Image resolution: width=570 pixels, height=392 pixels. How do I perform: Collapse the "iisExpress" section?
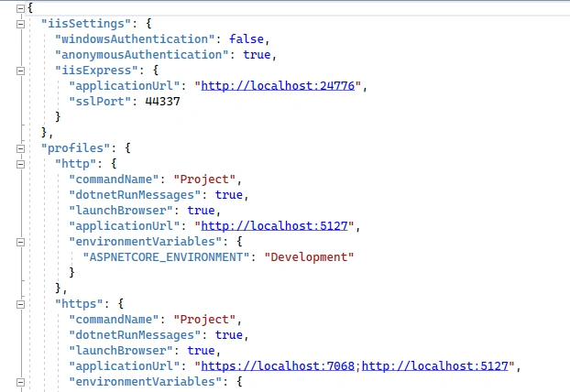[x=21, y=71]
